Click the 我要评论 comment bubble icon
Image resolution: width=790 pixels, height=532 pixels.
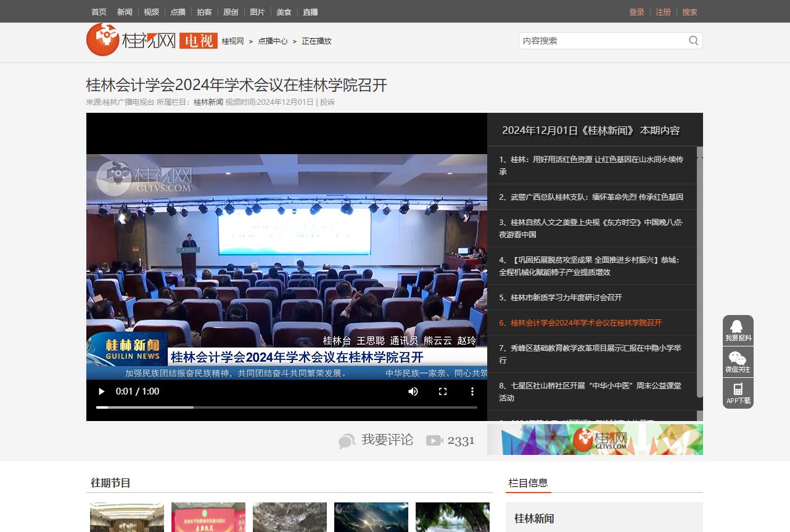coord(347,441)
